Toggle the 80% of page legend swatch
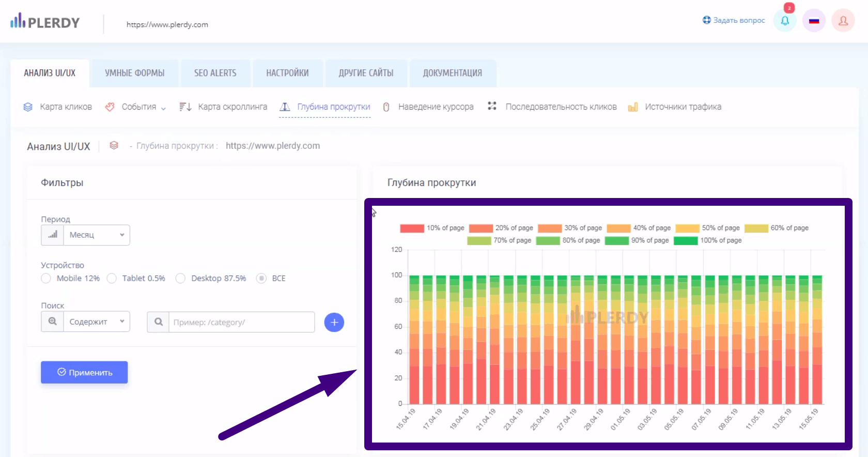 548,240
